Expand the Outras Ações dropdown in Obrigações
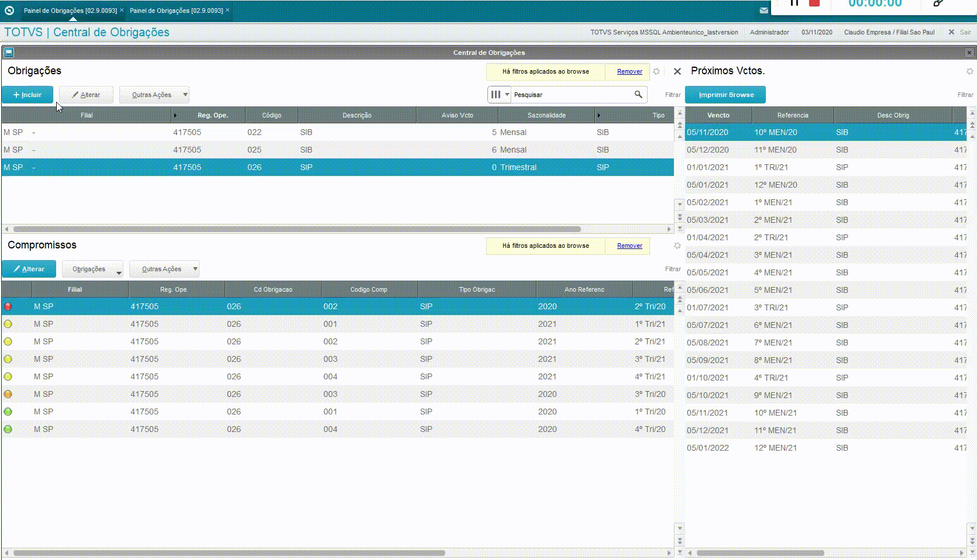Screen dimensions: 977x560 [185, 95]
